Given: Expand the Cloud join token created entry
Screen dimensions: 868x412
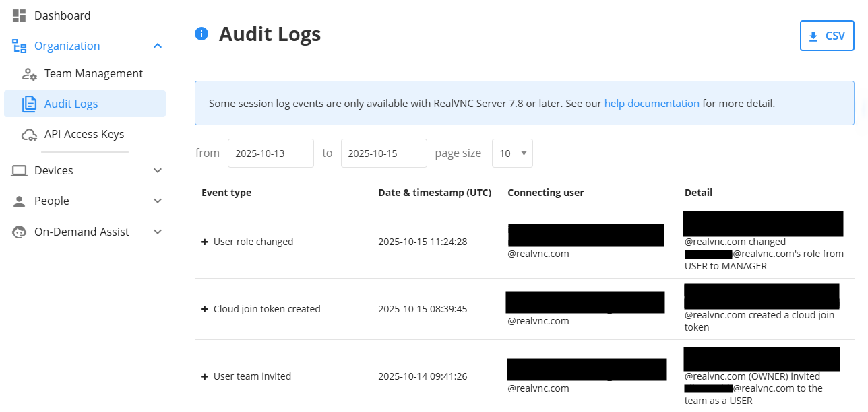Looking at the screenshot, I should 204,308.
